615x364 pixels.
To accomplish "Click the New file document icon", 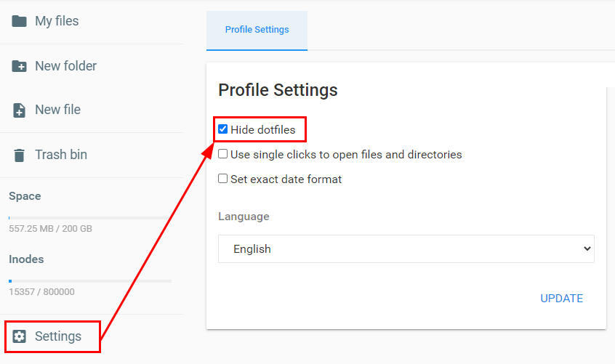I will pos(20,110).
